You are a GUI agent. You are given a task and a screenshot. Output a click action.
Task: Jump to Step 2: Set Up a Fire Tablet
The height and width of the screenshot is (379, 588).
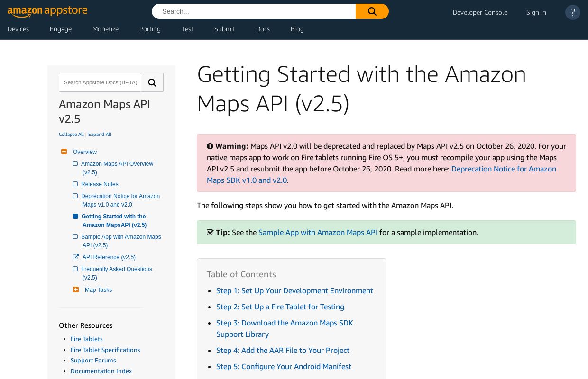[280, 307]
